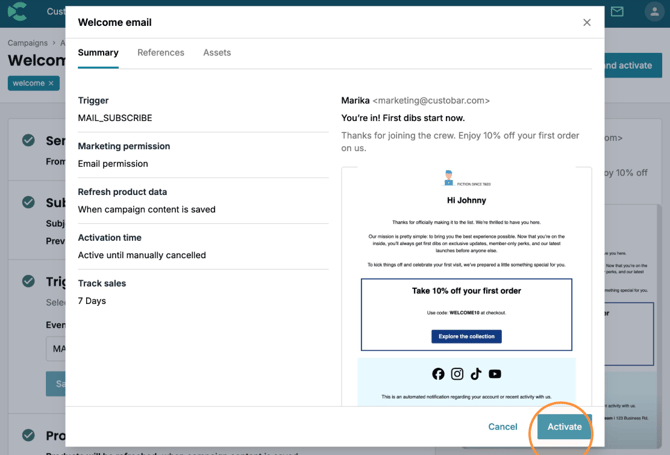Go to Campaigns breadcrumb link
Screen dimensions: 670x455
point(27,43)
